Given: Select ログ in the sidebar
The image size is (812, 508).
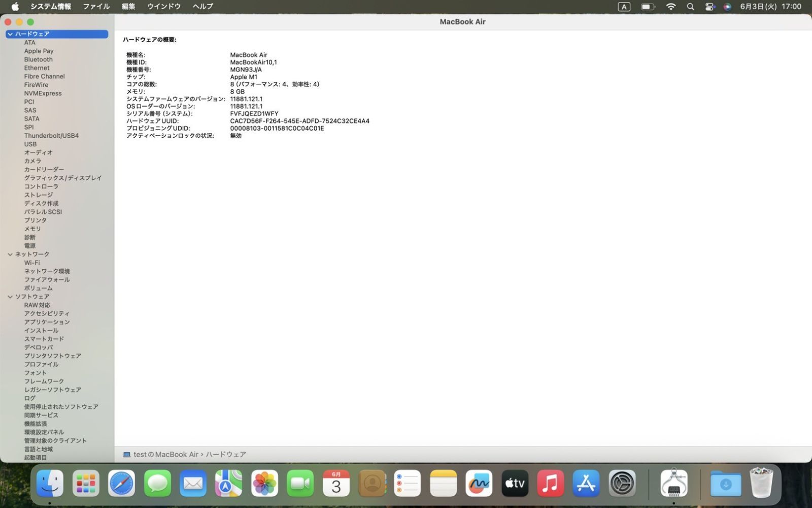Looking at the screenshot, I should 30,398.
